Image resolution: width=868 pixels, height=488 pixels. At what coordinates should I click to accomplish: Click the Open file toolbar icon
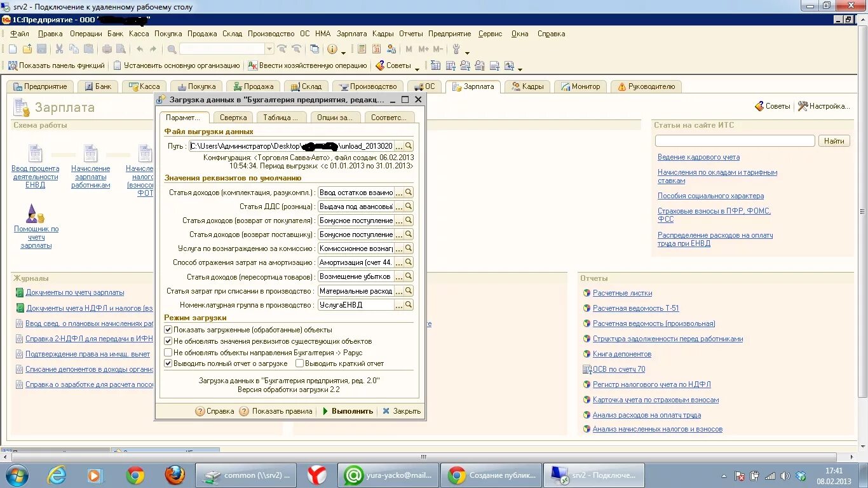click(x=27, y=49)
